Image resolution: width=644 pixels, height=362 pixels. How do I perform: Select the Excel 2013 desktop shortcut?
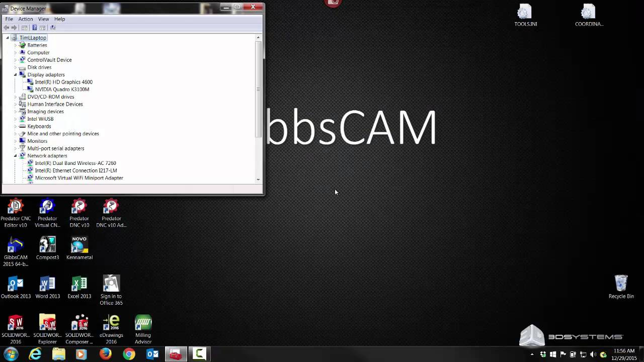point(79,287)
